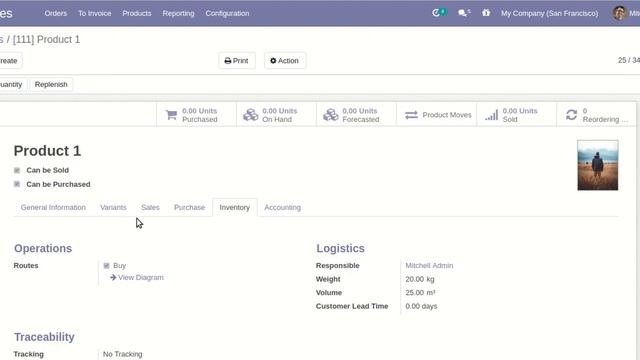Click the Product Moves arrows icon

click(411, 115)
